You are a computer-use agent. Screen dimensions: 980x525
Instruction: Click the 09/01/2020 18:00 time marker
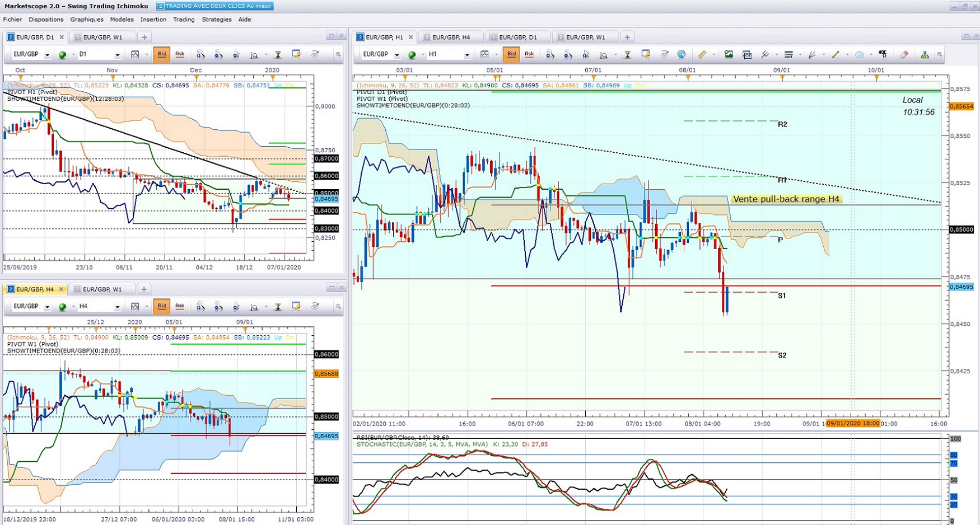tap(853, 424)
